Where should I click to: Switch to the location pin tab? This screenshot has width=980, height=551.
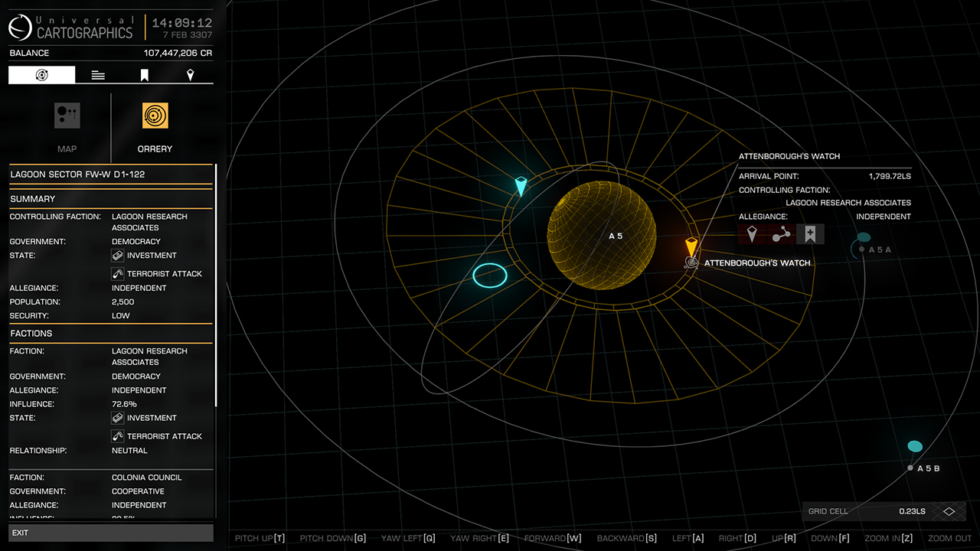pyautogui.click(x=190, y=75)
